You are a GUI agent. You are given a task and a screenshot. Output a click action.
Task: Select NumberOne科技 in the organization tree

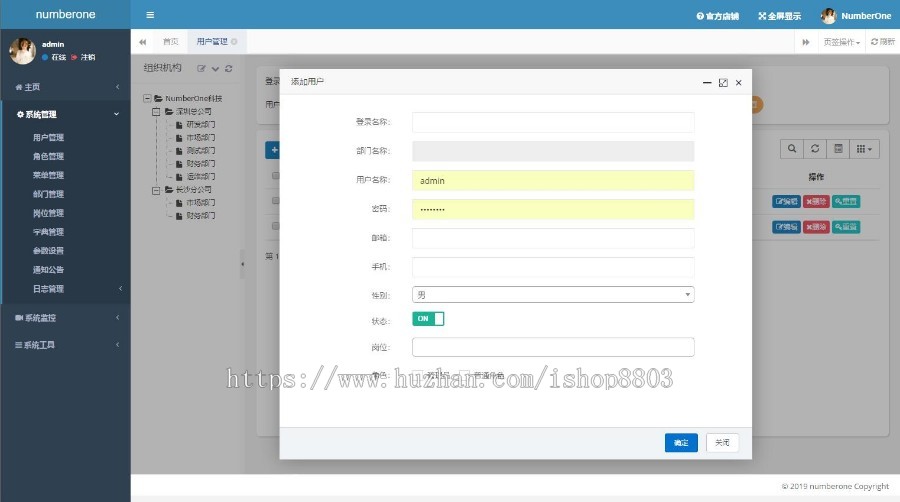tap(193, 99)
